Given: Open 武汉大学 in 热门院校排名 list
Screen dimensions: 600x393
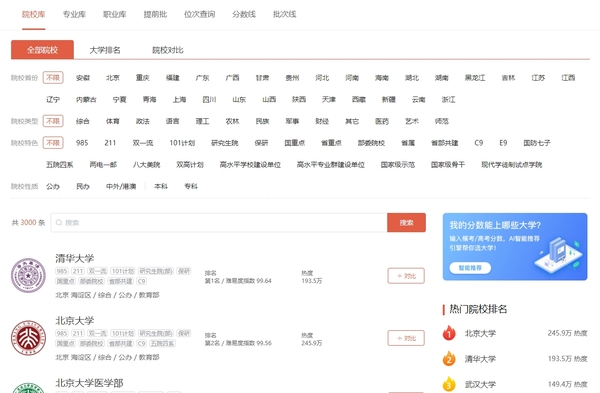Looking at the screenshot, I should (x=480, y=384).
